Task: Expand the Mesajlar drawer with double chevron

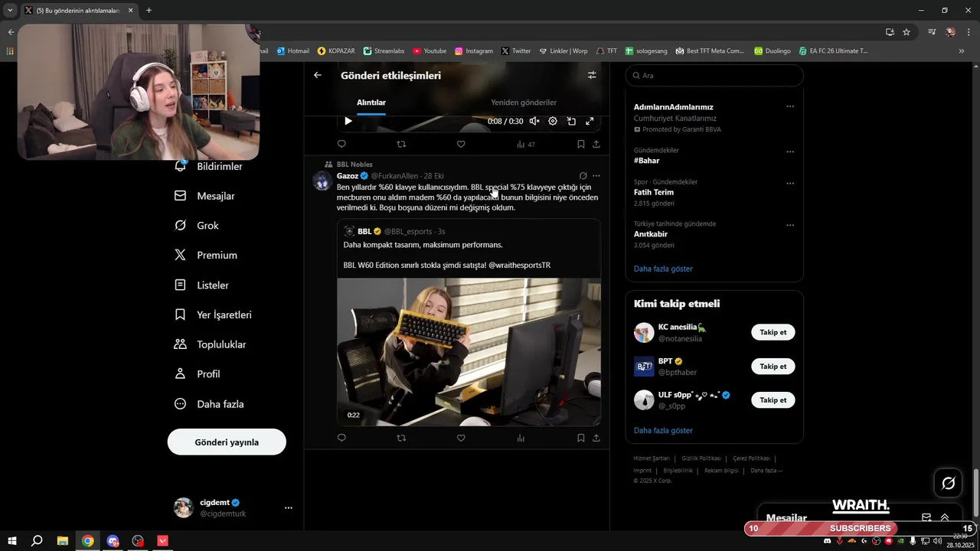Action: coord(945,518)
